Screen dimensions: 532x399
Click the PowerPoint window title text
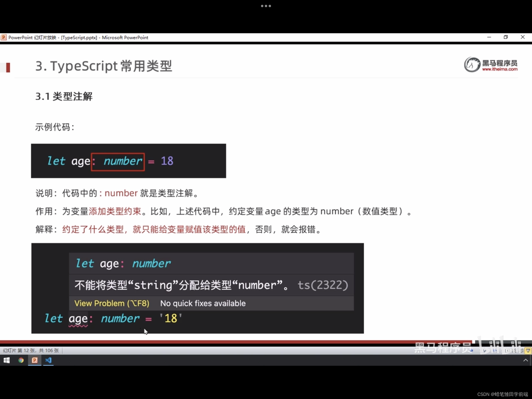pos(78,38)
